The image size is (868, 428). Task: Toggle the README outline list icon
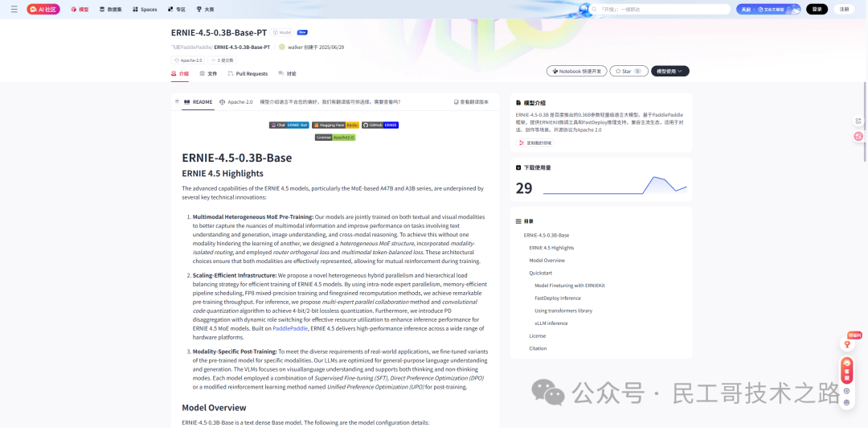[177, 102]
